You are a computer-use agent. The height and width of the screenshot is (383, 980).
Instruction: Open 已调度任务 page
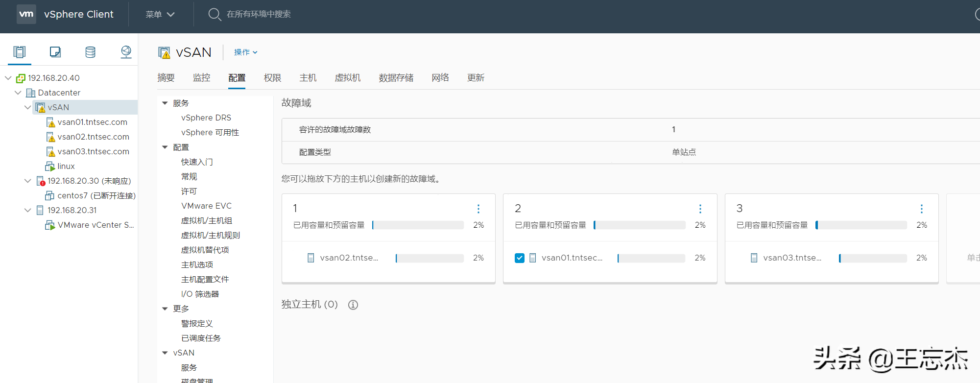[x=201, y=338]
